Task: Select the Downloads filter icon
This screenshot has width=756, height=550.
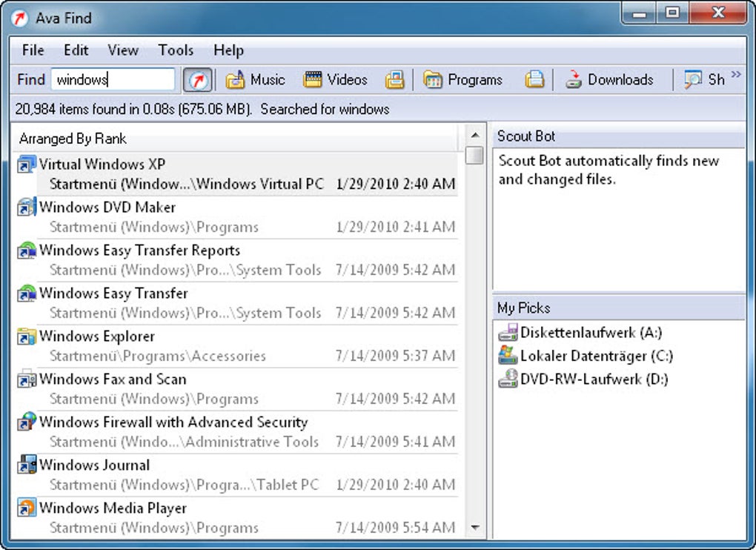Action: pos(573,79)
